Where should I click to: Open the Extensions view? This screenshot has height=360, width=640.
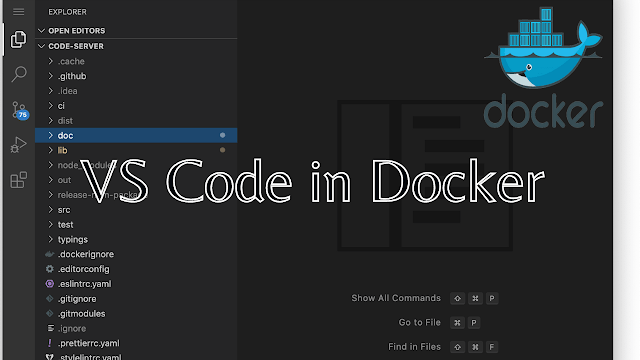pos(18,180)
